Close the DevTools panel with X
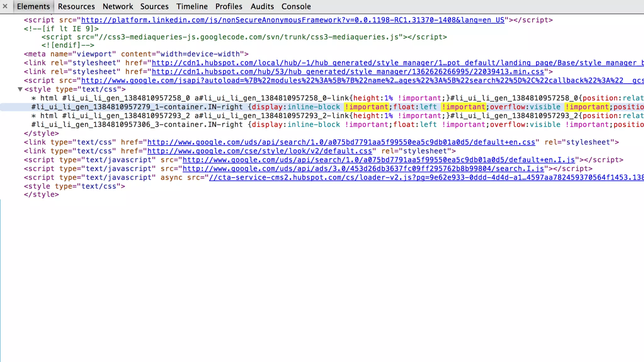 coord(5,6)
